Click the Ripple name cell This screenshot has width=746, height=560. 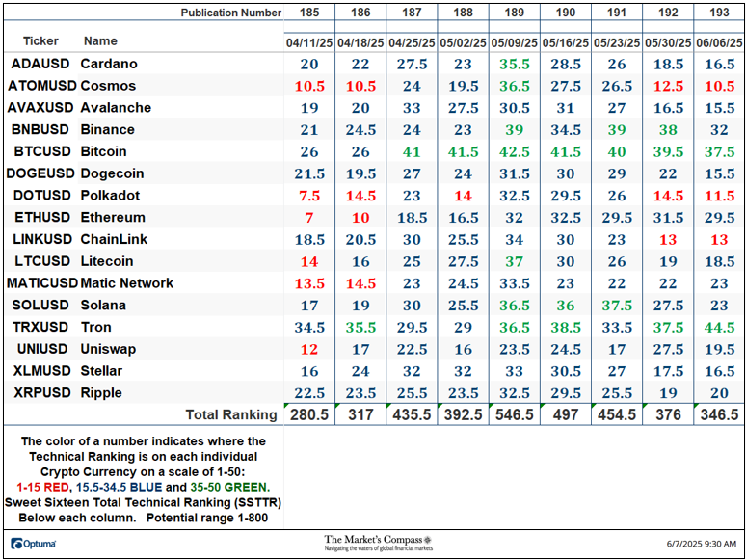tap(101, 392)
